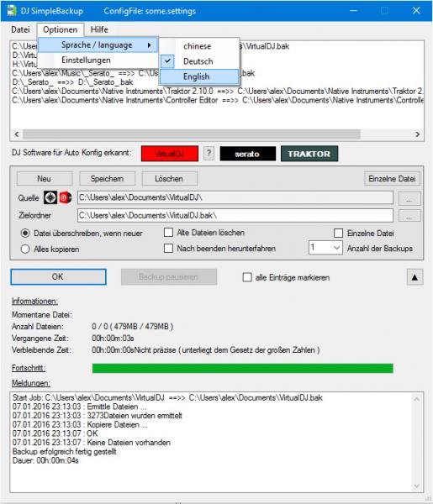The image size is (433, 504).
Task: Open the Datei menu
Action: coord(20,29)
